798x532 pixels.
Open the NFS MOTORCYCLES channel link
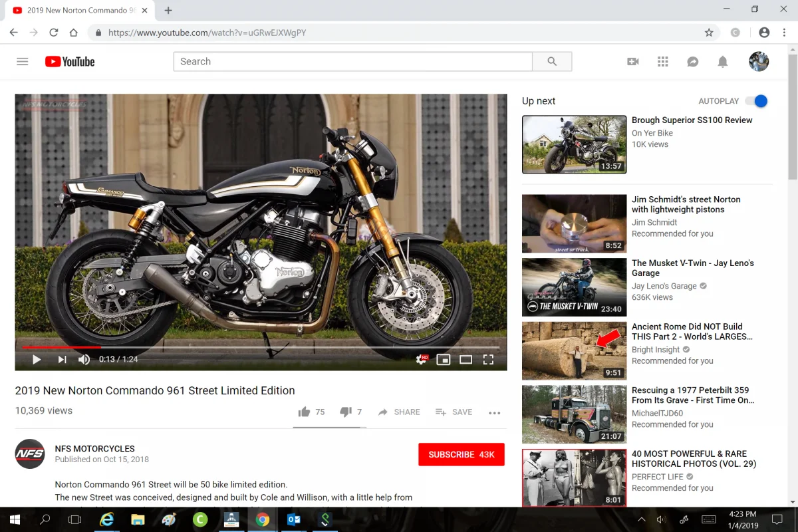(x=94, y=449)
